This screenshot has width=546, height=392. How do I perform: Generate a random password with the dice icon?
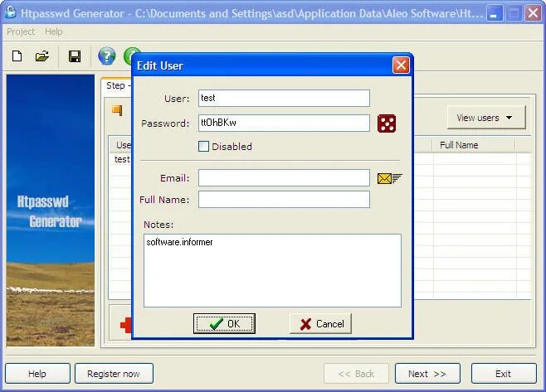point(387,123)
